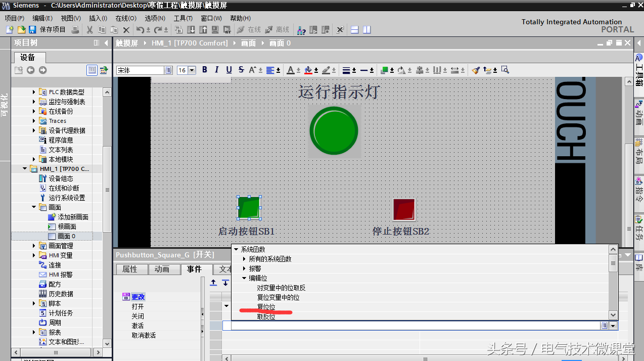
Task: Open the 插入(I) menu
Action: point(98,18)
